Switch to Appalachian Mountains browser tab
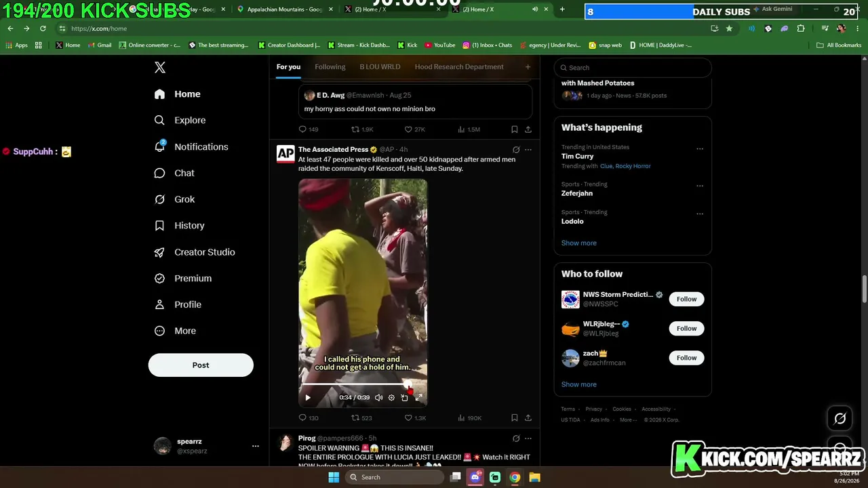The image size is (868, 488). 285,9
